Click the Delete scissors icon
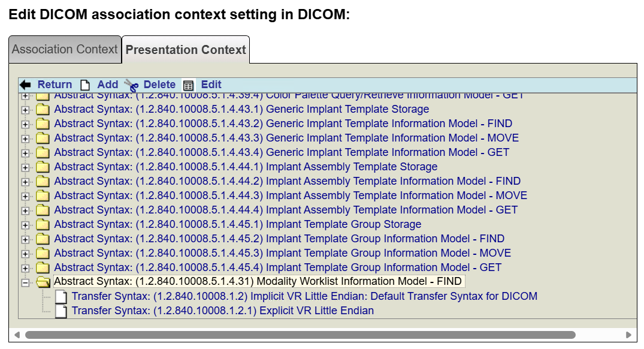Screen dimensions: 644x349 click(x=131, y=85)
